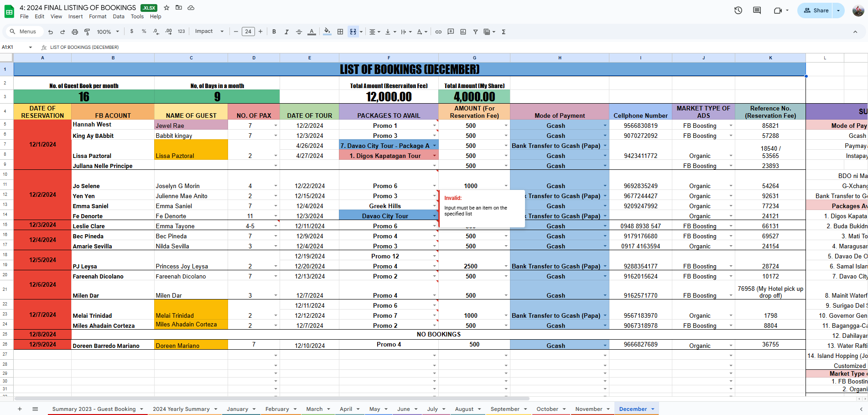Open the Insert menu
Viewport: 868px width, 415px height.
pos(76,16)
